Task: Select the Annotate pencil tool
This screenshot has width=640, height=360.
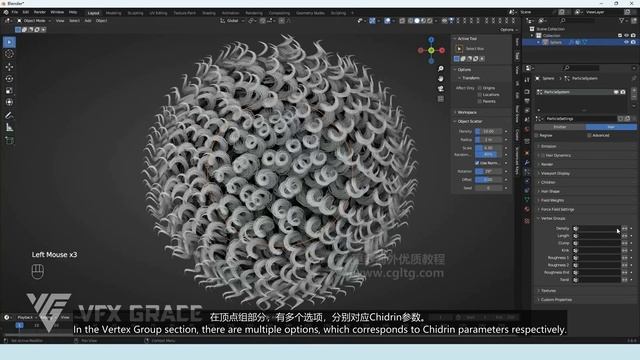Action: [9, 115]
